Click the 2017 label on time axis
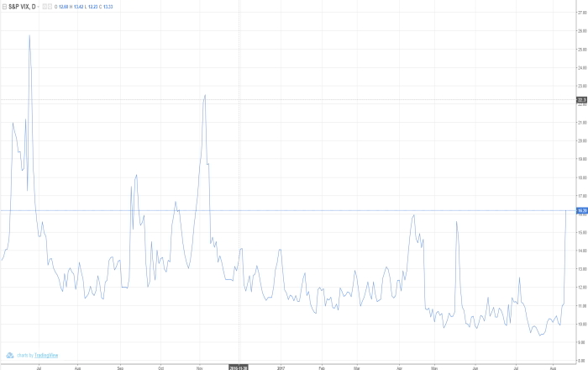Image resolution: width=588 pixels, height=370 pixels. (x=281, y=368)
